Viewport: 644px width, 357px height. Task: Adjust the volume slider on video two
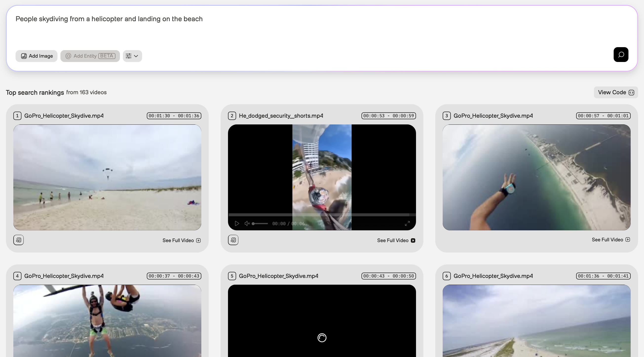[x=260, y=223]
